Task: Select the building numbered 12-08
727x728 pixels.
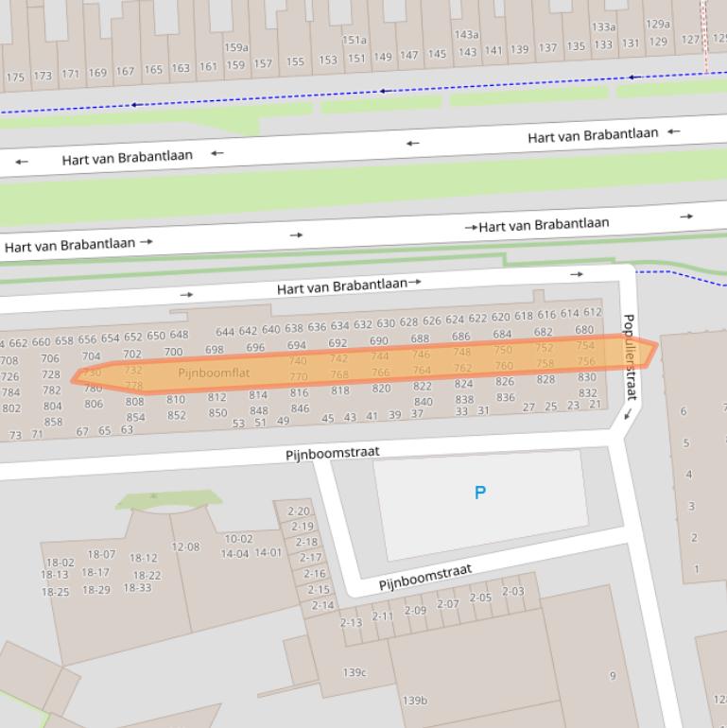Action: (x=185, y=546)
